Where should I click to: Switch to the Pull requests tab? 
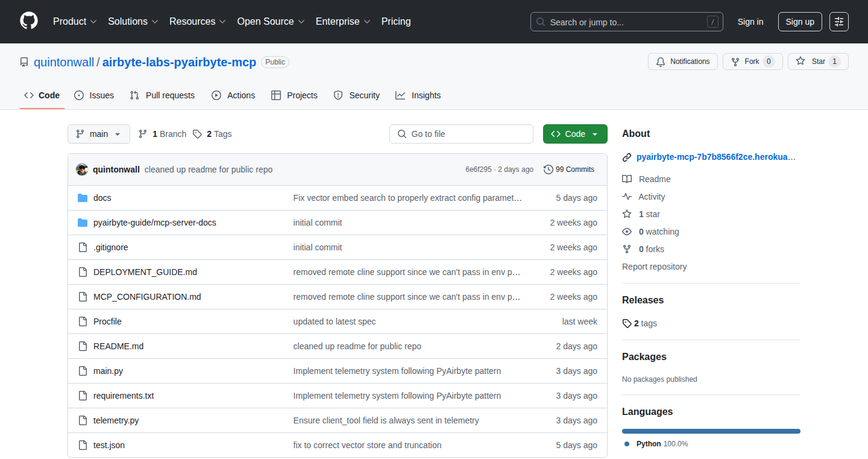pyautogui.click(x=162, y=95)
